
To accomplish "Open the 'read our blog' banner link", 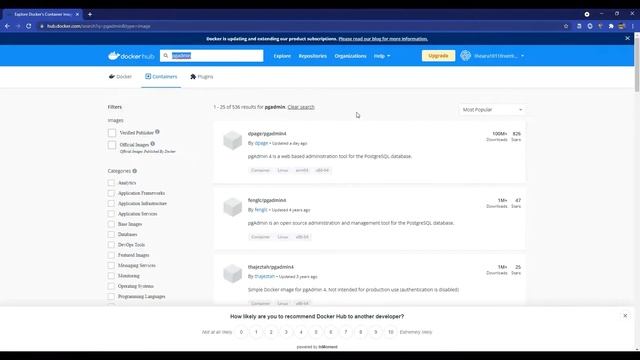I will tap(383, 39).
